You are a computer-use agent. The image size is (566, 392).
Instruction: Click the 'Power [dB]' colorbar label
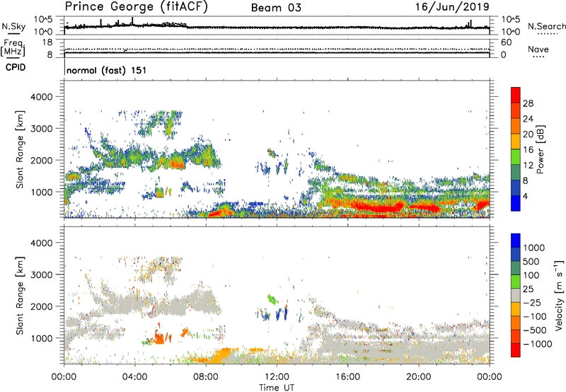[540, 149]
